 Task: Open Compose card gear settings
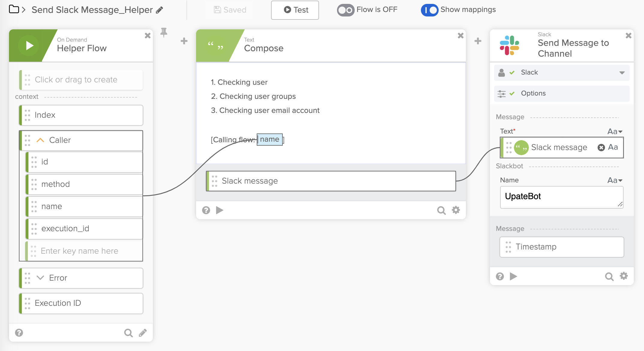pos(456,210)
